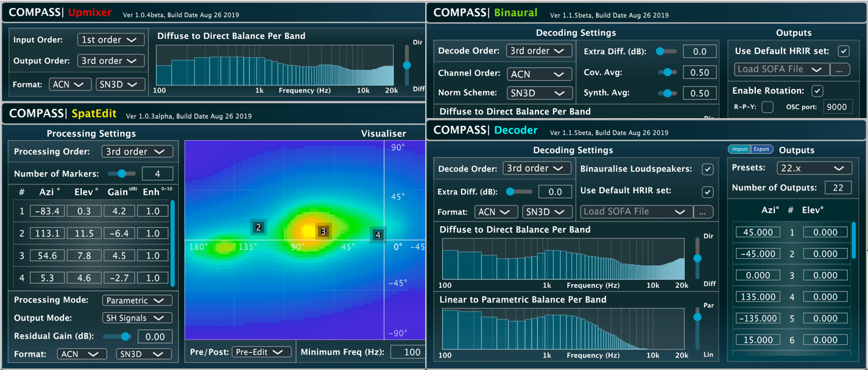Click marker 2 in the SpatEdit visualiser
This screenshot has width=868, height=370.
pyautogui.click(x=258, y=227)
